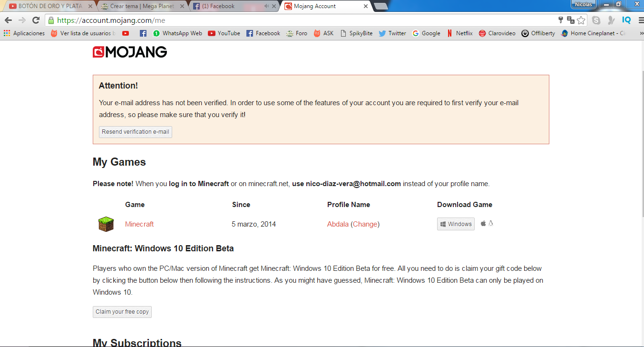Click Minecraft: Windows 10 Edition Beta heading

pyautogui.click(x=163, y=248)
